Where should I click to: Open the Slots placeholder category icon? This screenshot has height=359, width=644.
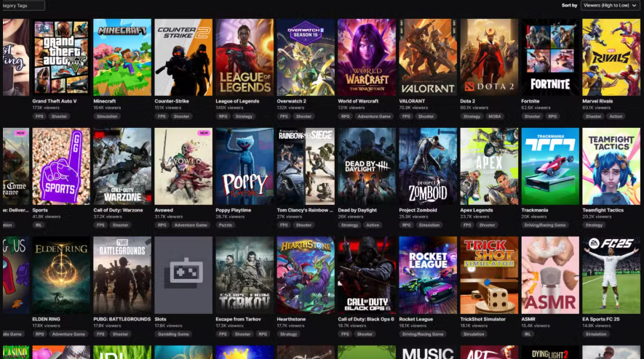pyautogui.click(x=183, y=275)
